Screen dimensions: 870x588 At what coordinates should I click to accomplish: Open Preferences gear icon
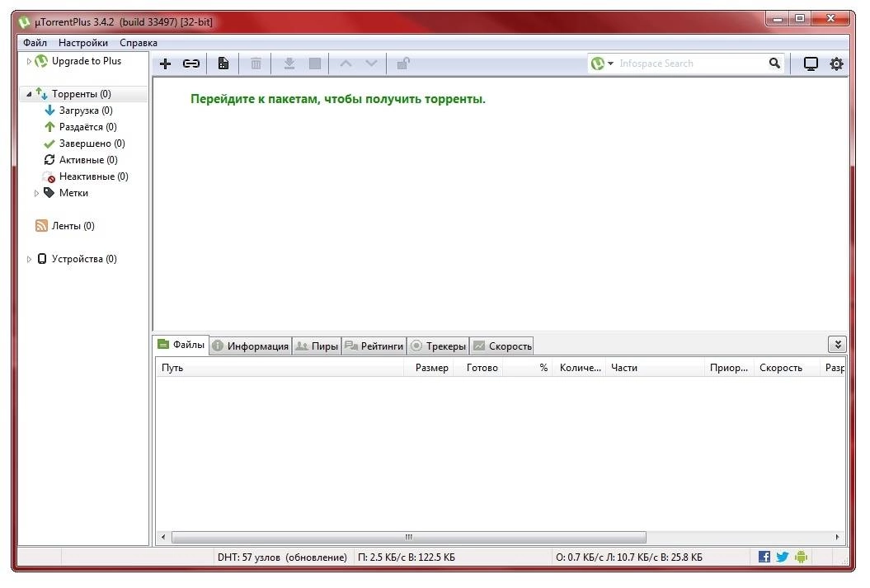[836, 64]
